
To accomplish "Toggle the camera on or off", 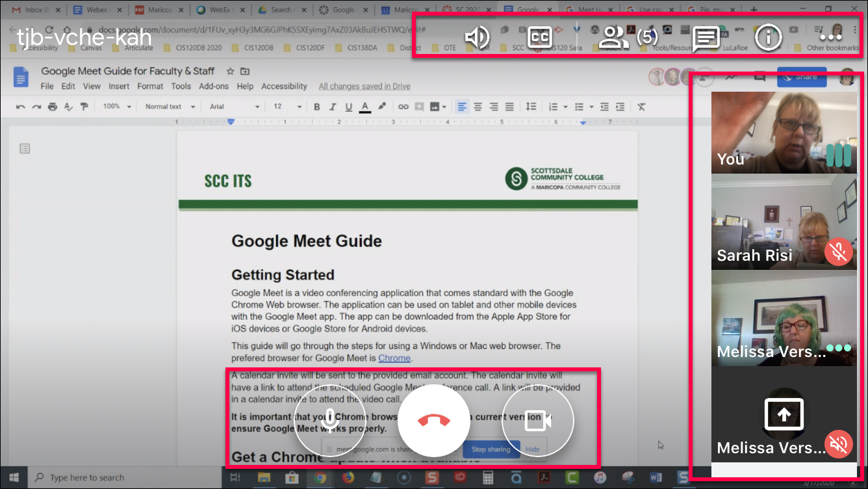I will (x=538, y=421).
